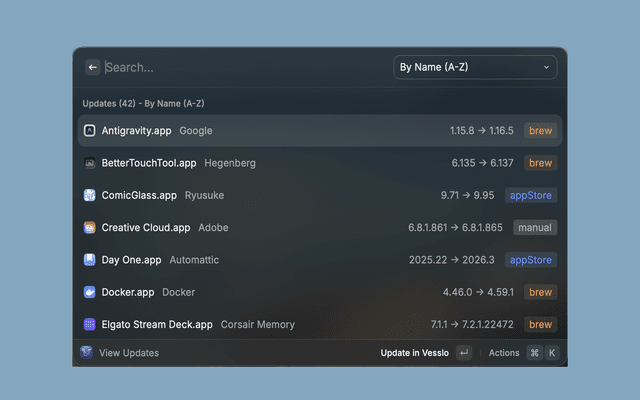Click the Creative Cloud.app icon
Viewport: 640px width, 400px height.
[x=89, y=227]
